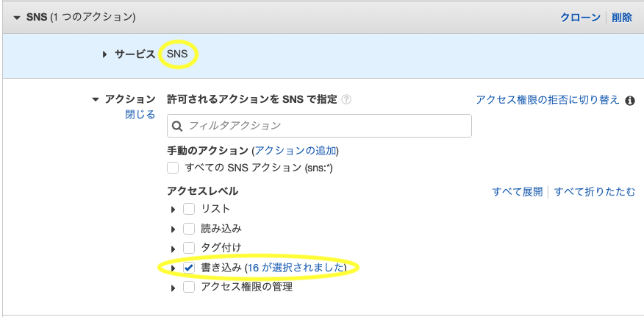Uncheck the 書き込み checkbox
Screen dimensions: 644x317
point(188,268)
